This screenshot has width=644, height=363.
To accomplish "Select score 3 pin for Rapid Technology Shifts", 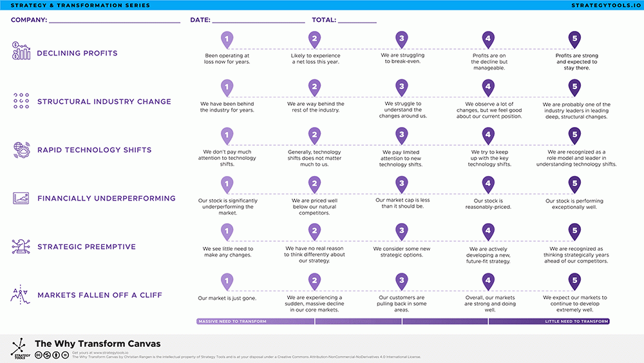I will click(402, 135).
